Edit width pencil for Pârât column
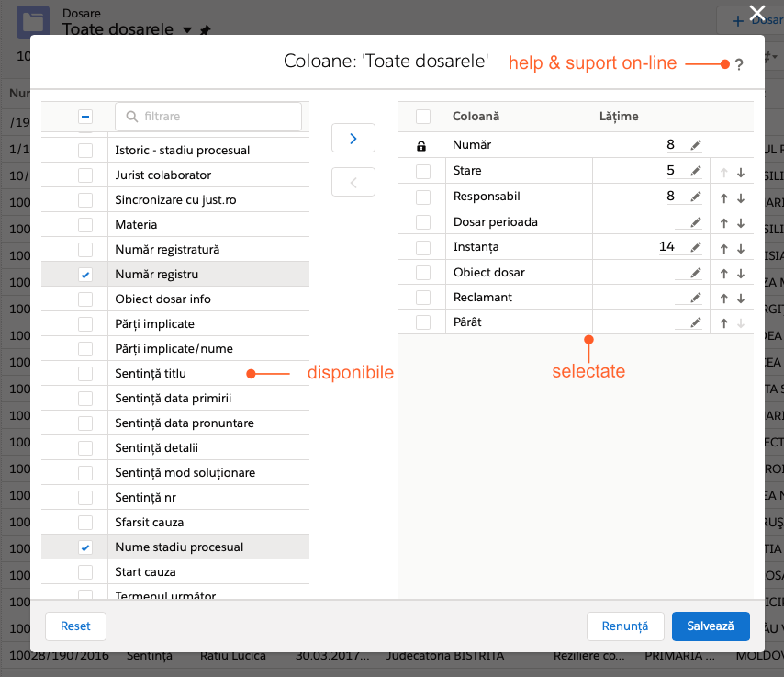 pos(696,322)
